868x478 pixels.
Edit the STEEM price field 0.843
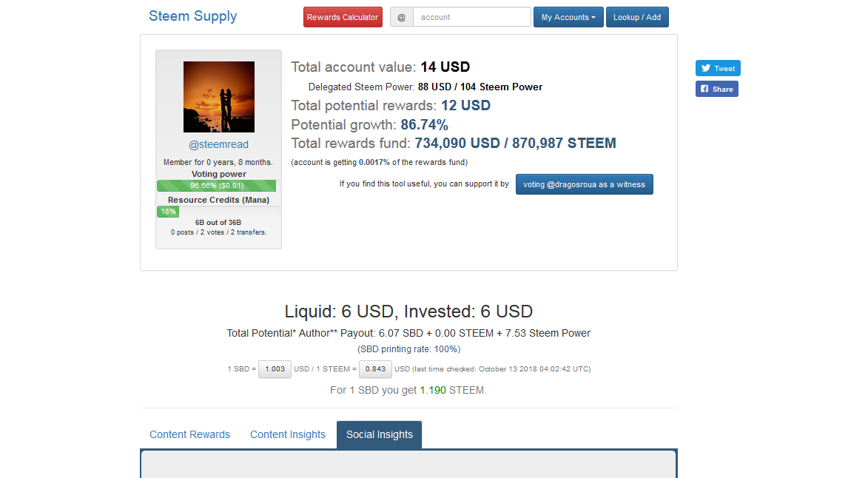pos(375,369)
